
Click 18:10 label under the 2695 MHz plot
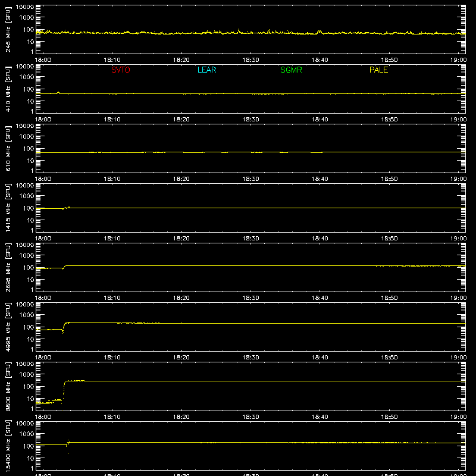click(x=112, y=298)
